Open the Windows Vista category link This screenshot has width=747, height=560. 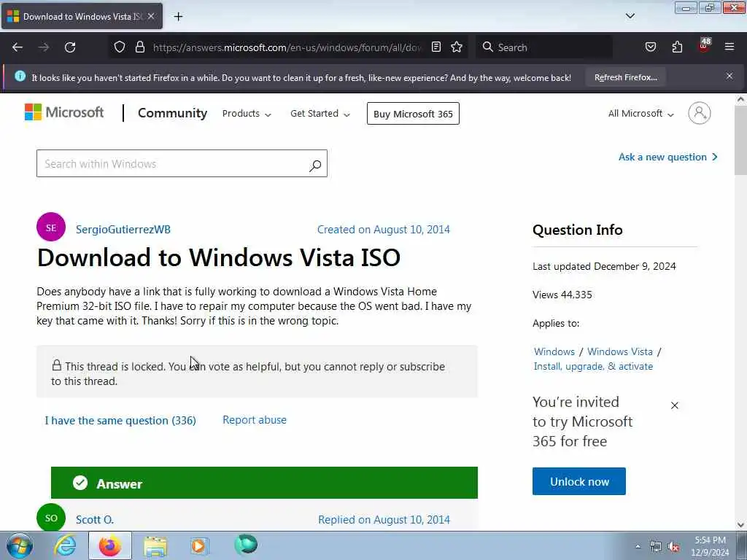[620, 351]
